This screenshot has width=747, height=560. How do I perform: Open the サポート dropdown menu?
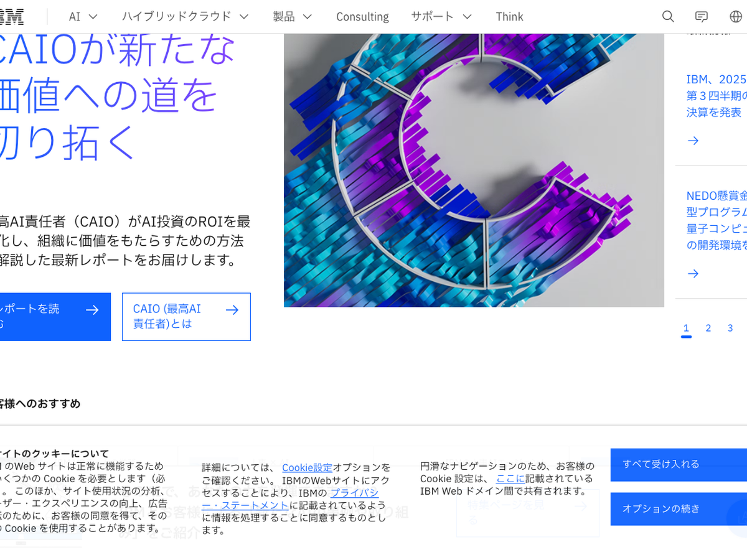tap(441, 17)
